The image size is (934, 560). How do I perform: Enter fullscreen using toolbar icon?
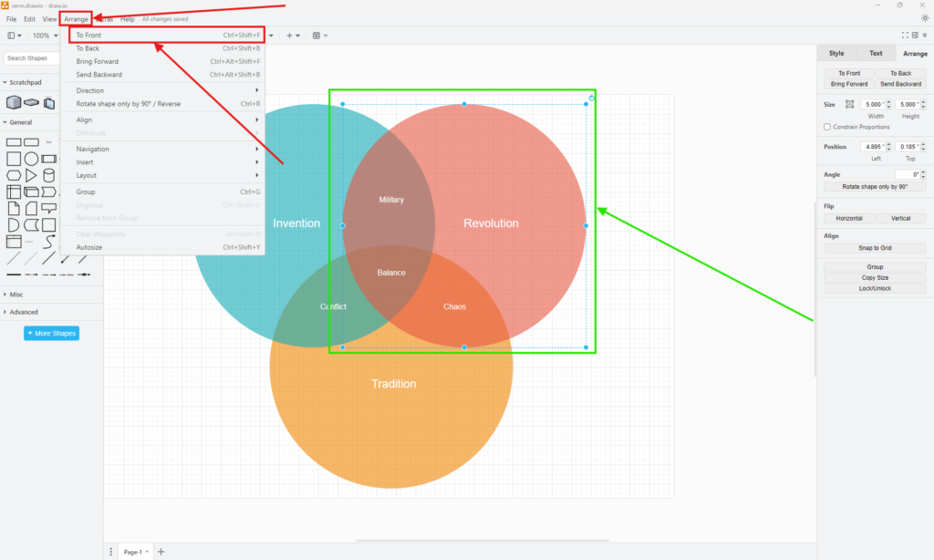905,36
